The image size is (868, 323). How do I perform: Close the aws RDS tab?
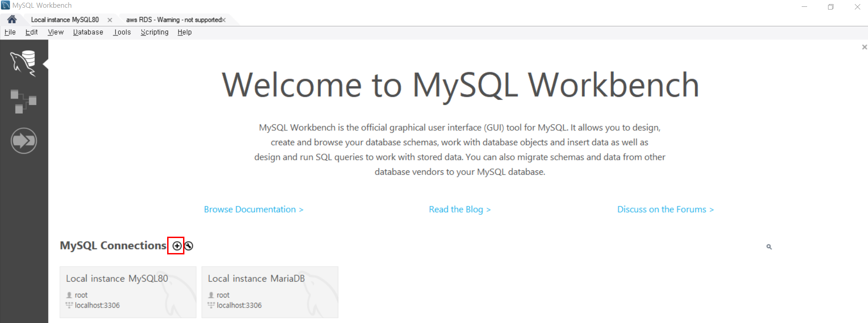click(223, 20)
